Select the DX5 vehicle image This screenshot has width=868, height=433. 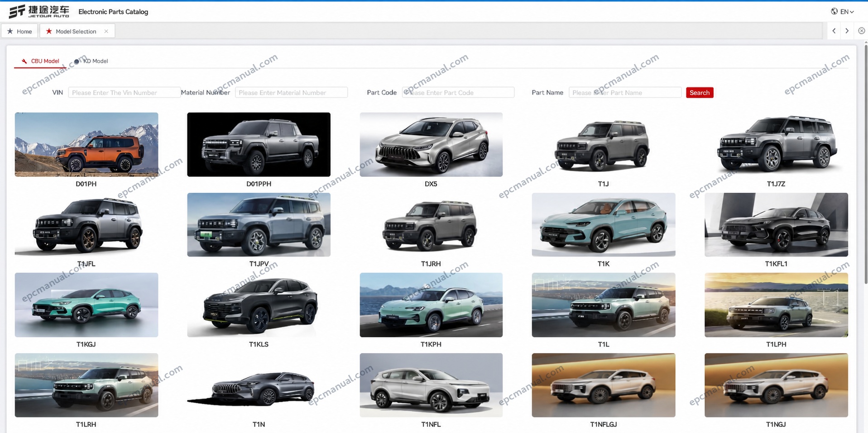point(431,144)
